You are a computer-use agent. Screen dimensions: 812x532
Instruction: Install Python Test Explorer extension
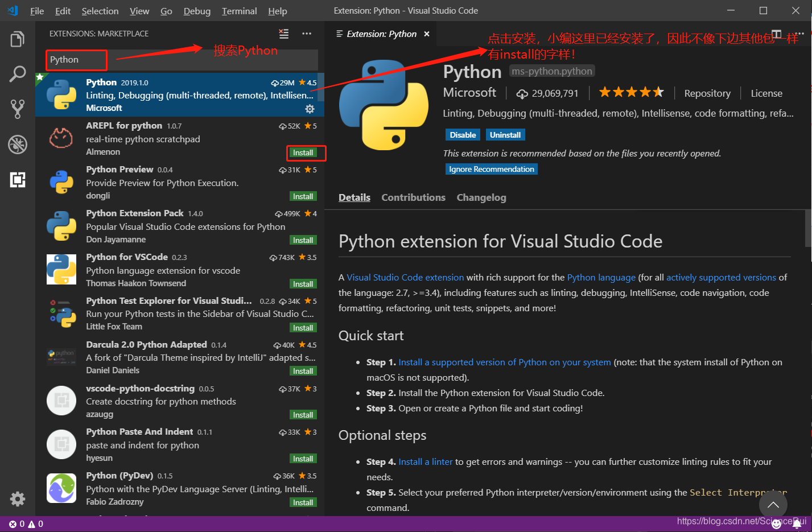click(x=303, y=328)
